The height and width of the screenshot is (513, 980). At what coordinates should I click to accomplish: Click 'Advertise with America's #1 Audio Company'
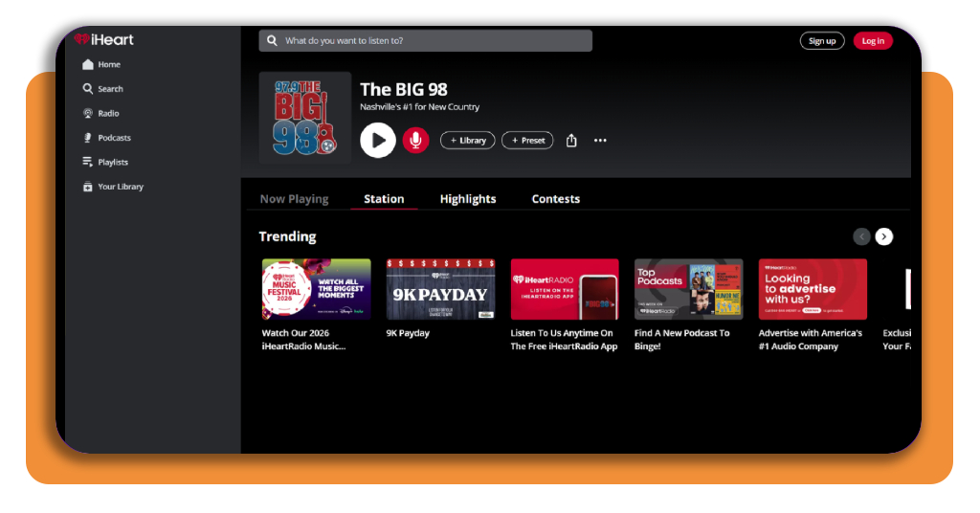point(811,340)
